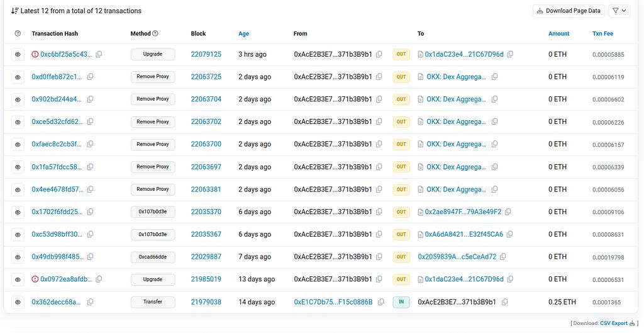Open block 22079125
This screenshot has width=644, height=333.
pyautogui.click(x=206, y=55)
